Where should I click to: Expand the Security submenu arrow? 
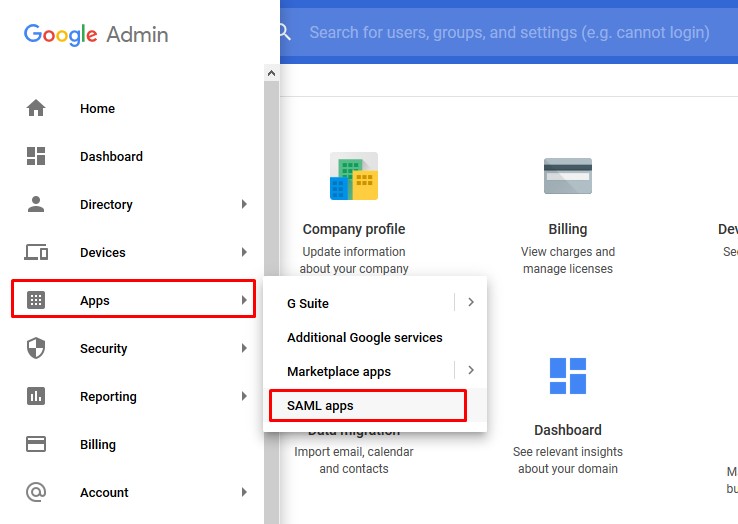(x=244, y=348)
